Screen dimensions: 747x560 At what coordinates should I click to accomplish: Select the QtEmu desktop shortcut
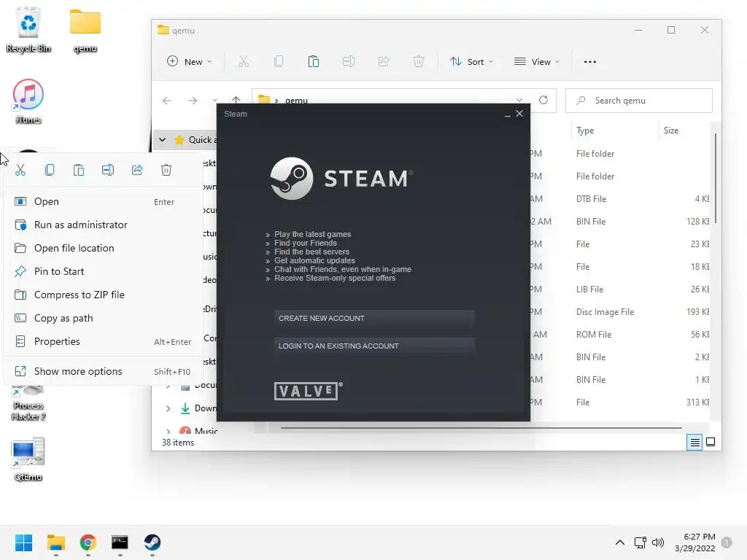point(28,459)
